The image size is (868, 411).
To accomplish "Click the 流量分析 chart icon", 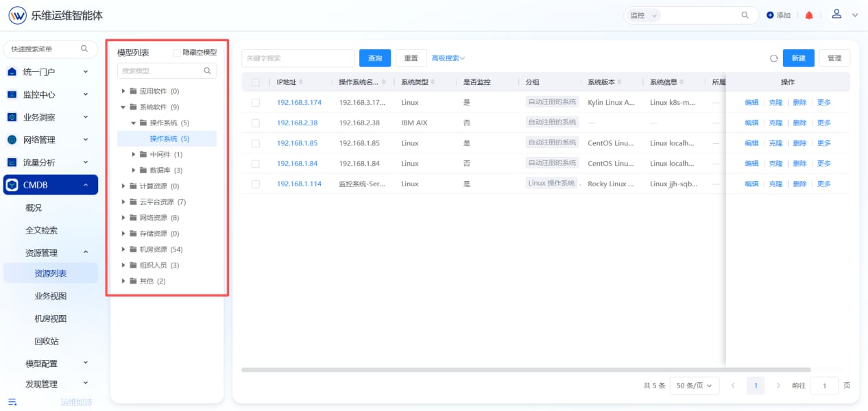I will coord(12,162).
